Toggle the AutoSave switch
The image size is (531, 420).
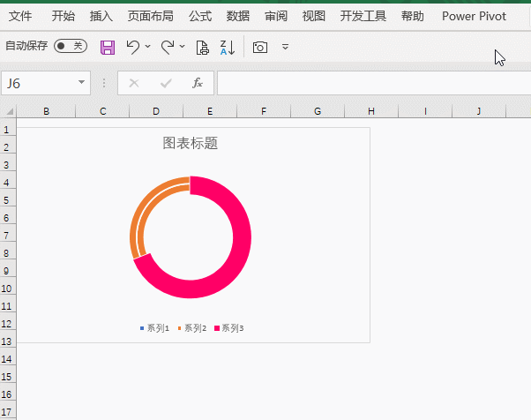(x=71, y=46)
